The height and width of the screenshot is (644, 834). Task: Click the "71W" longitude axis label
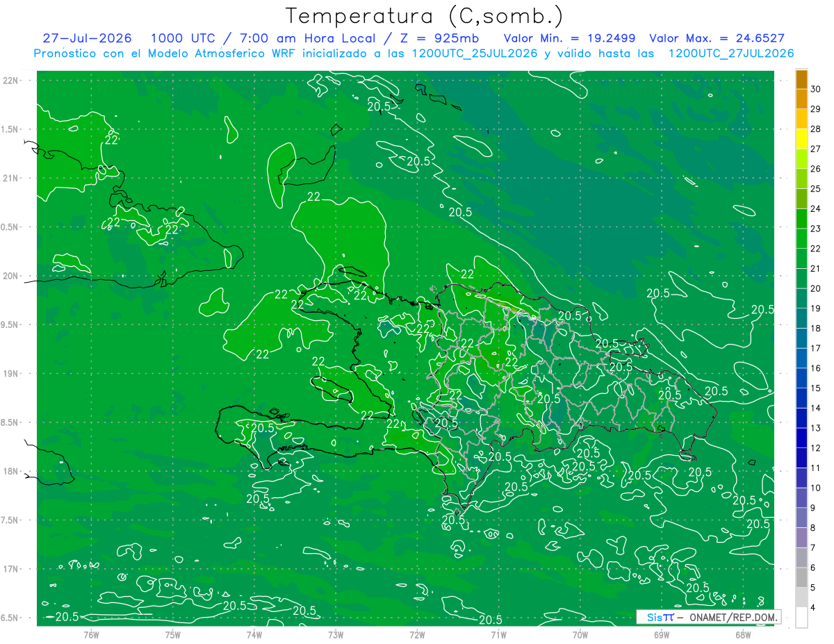click(x=498, y=635)
